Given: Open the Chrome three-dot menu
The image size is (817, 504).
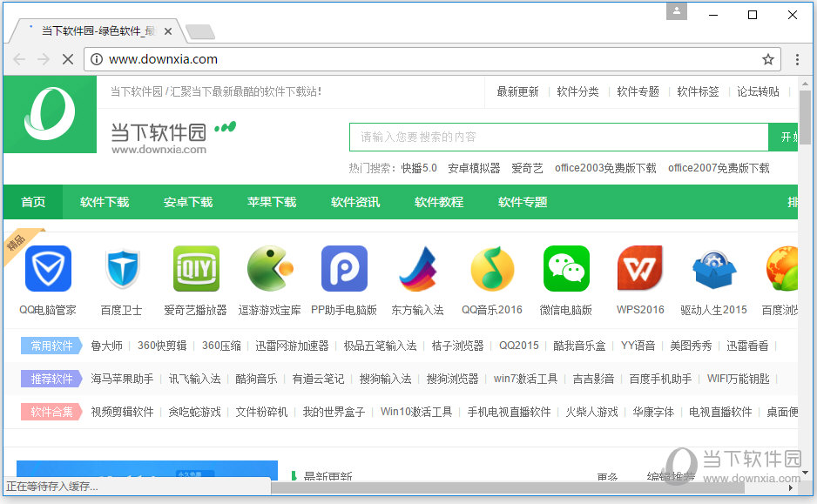Looking at the screenshot, I should tap(797, 59).
